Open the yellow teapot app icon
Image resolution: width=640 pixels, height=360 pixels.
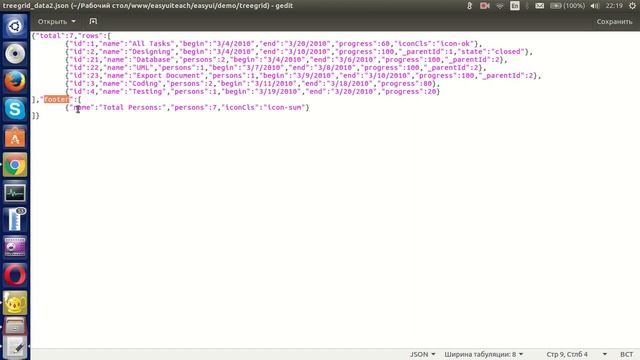[x=15, y=302]
